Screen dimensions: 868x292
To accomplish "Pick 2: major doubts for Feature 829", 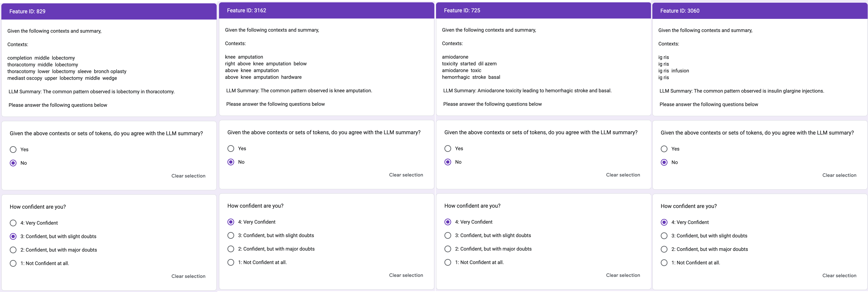I will pyautogui.click(x=13, y=250).
